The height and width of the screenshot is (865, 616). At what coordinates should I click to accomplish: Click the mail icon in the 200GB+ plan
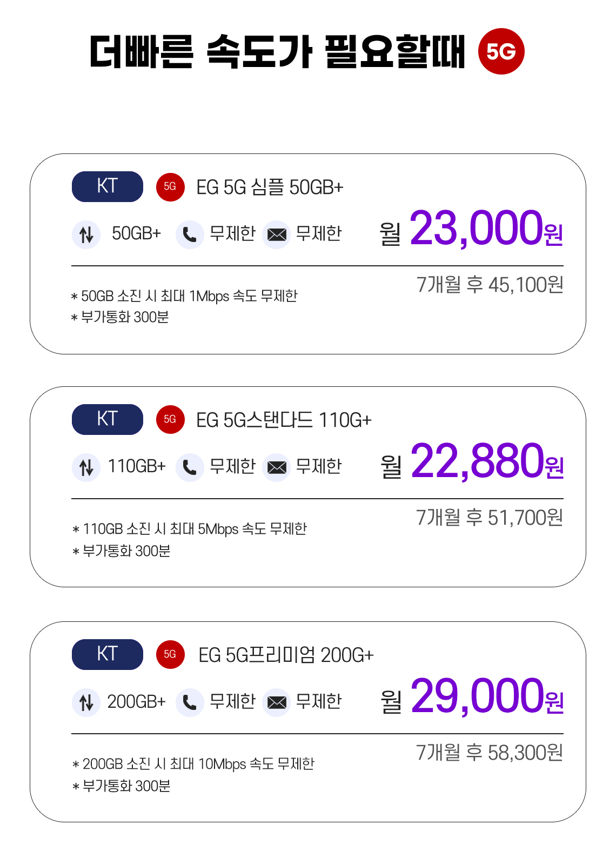(x=277, y=702)
